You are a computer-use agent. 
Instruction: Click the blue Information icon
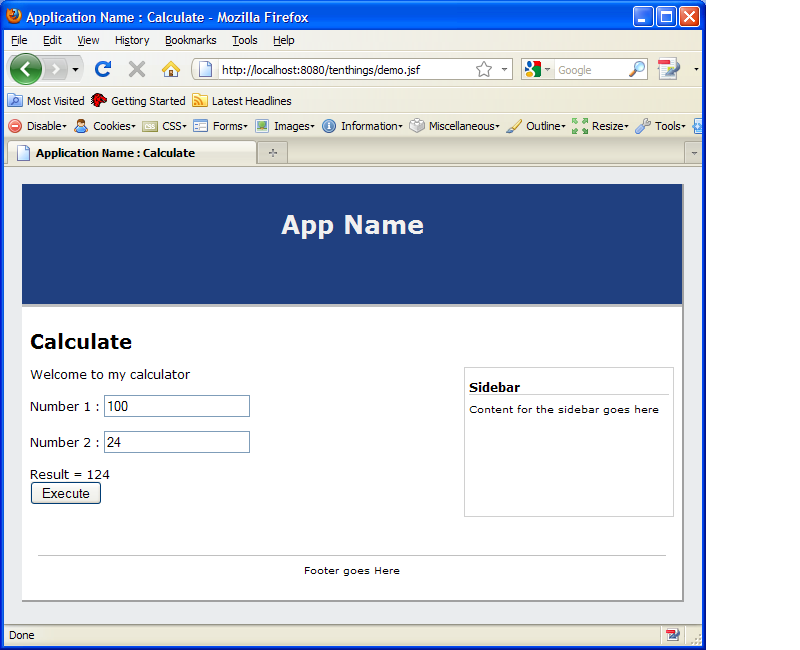coord(329,126)
